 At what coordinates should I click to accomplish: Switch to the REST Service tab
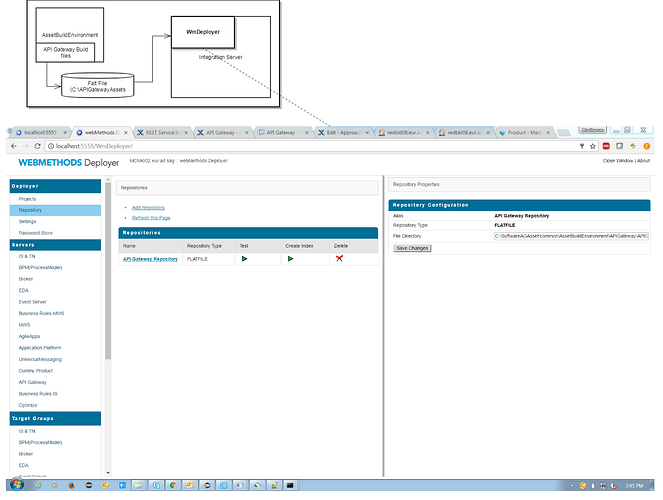[162, 133]
